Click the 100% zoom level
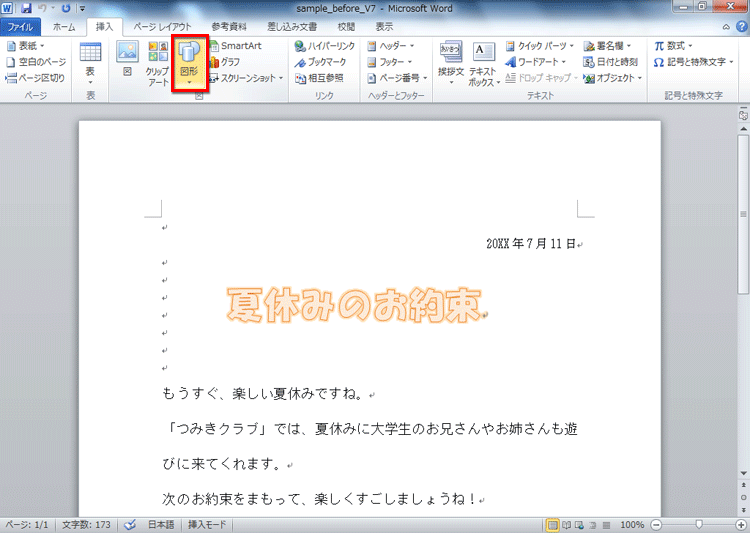Viewport: 750px width, 533px height. point(632,525)
